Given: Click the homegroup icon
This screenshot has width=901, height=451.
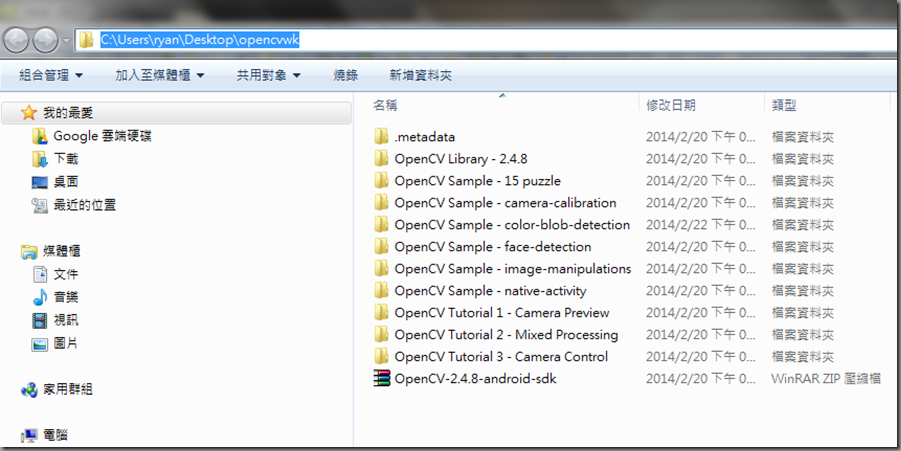Looking at the screenshot, I should point(29,390).
